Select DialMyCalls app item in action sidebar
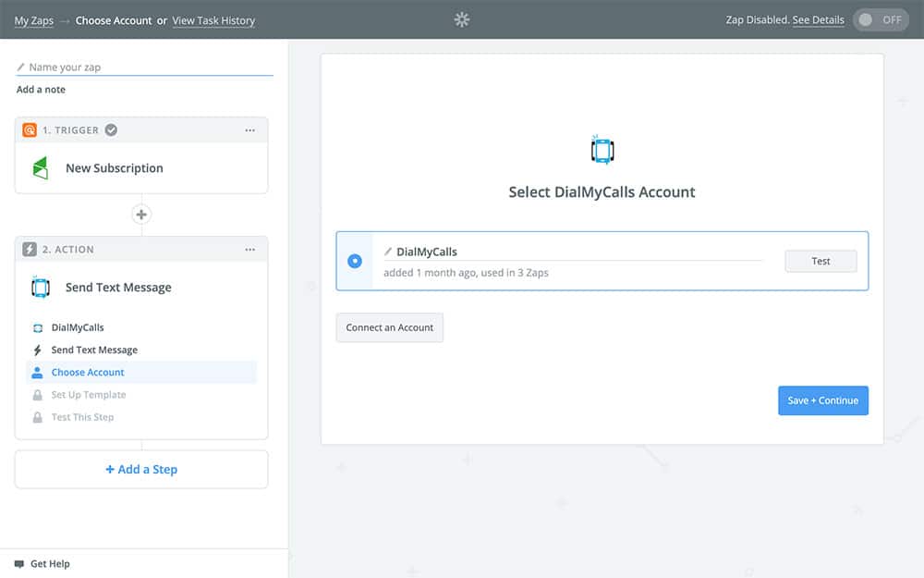Screen dimensions: 924x578 tap(78, 327)
